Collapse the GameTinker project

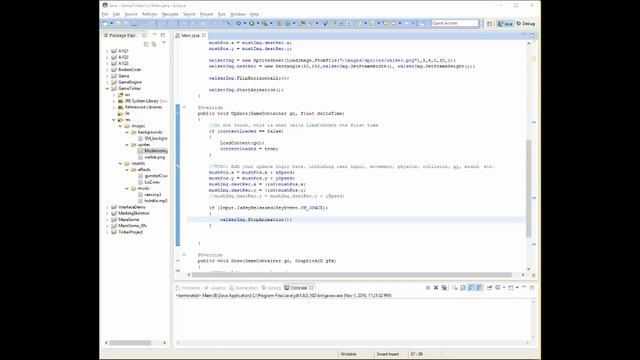pos(107,89)
